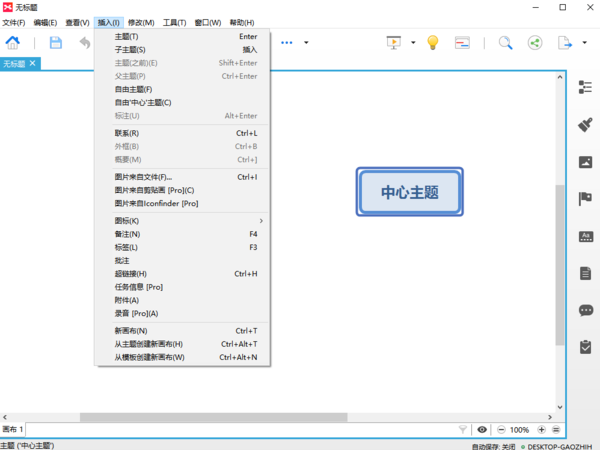Select 标签(L) menu item
The width and height of the screenshot is (600, 450).
coord(182,247)
